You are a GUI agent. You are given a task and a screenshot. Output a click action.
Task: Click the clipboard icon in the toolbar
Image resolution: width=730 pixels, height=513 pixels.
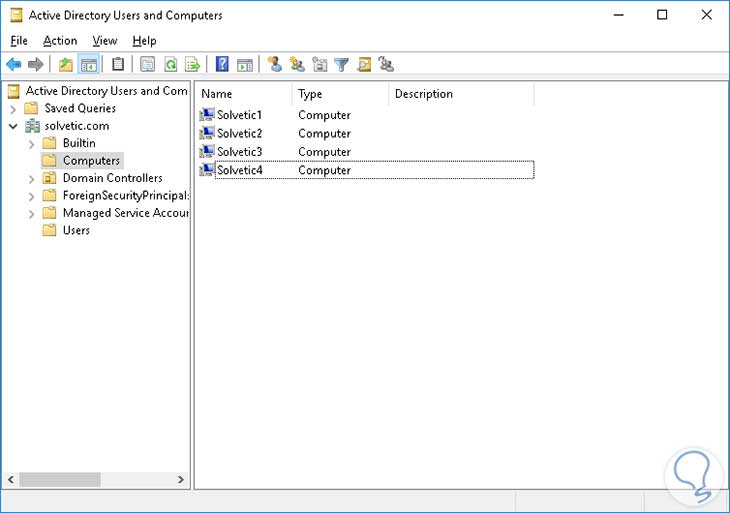coord(118,64)
